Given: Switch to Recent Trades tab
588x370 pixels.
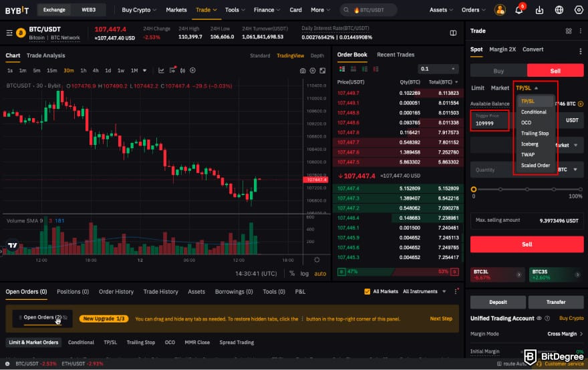Looking at the screenshot, I should click(396, 55).
